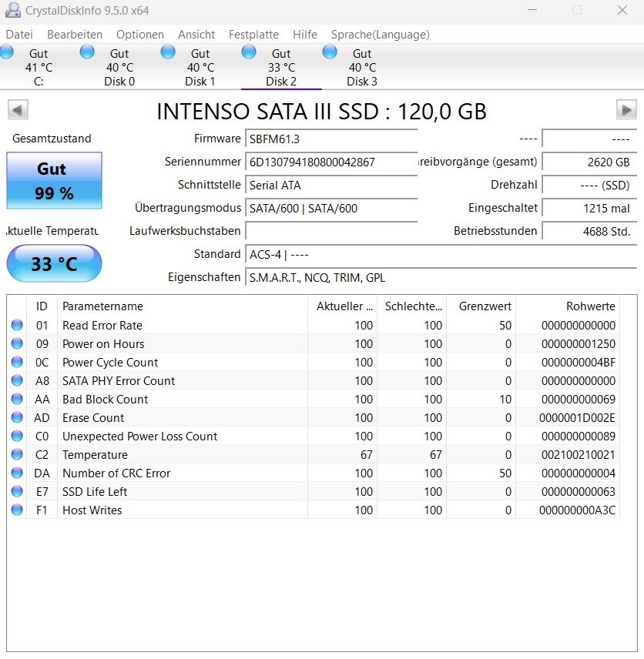
Task: Open the Optionen menu
Action: point(140,35)
